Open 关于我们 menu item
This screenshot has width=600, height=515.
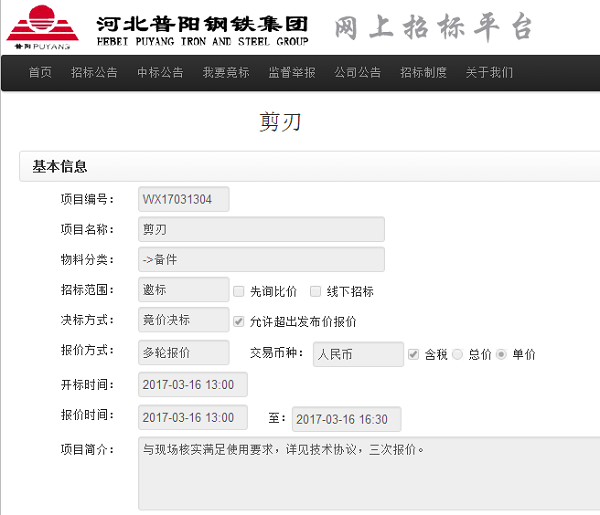point(489,73)
